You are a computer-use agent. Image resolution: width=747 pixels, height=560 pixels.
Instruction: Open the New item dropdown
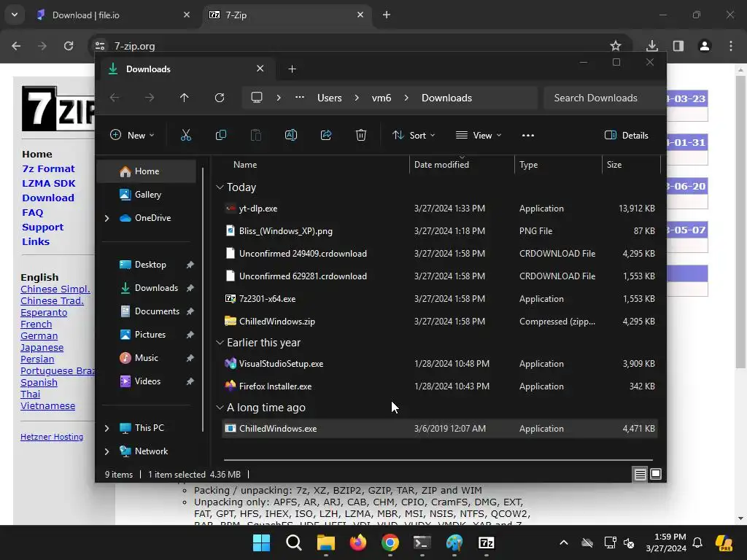coord(133,135)
